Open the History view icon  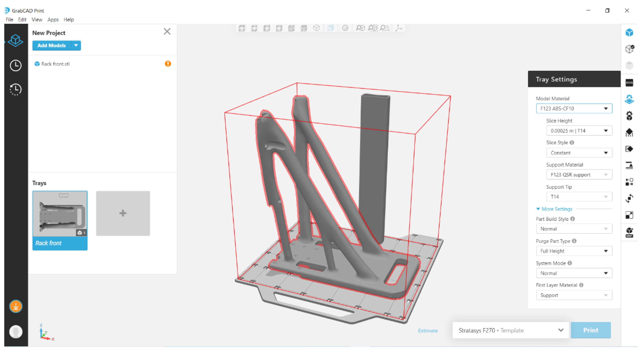[16, 90]
